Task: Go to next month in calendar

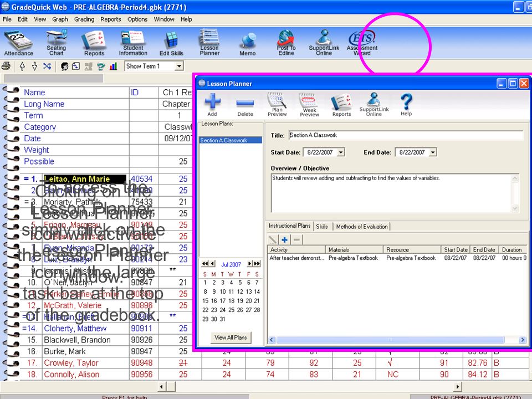Action: 249,264
